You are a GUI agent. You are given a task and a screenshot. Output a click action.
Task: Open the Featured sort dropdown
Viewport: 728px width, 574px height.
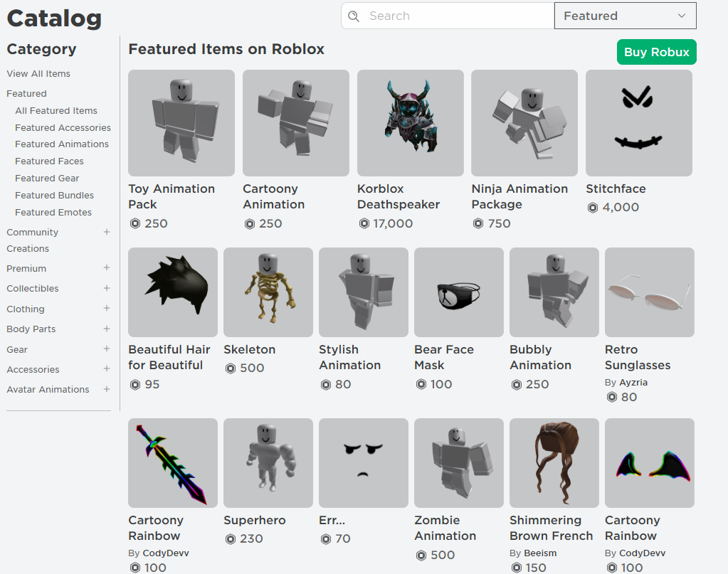(625, 16)
